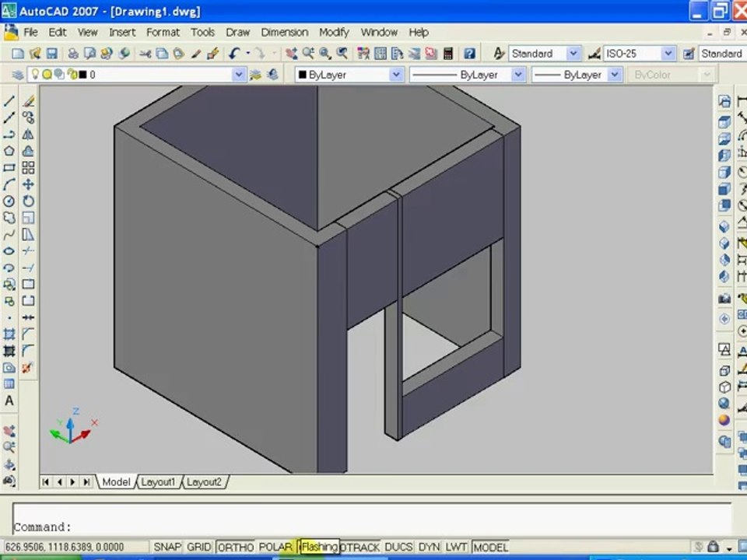This screenshot has width=747, height=560.
Task: Open the Layer Properties Manager icon
Action: coord(18,75)
